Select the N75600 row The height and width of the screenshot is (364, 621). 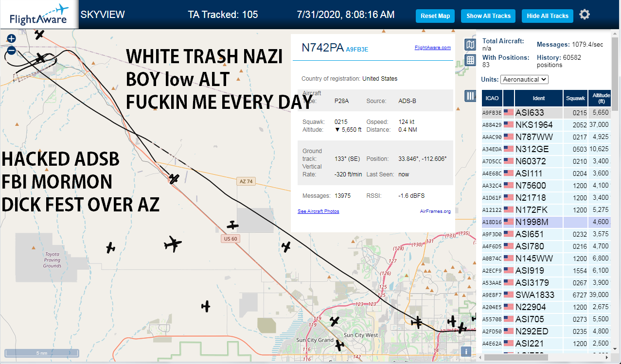tap(546, 186)
